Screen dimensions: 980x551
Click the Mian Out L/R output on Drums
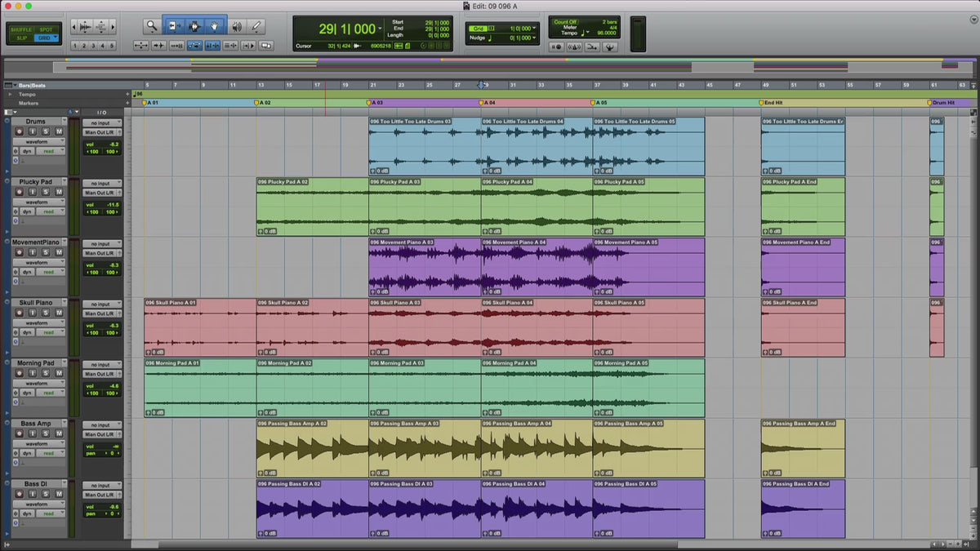tap(102, 132)
